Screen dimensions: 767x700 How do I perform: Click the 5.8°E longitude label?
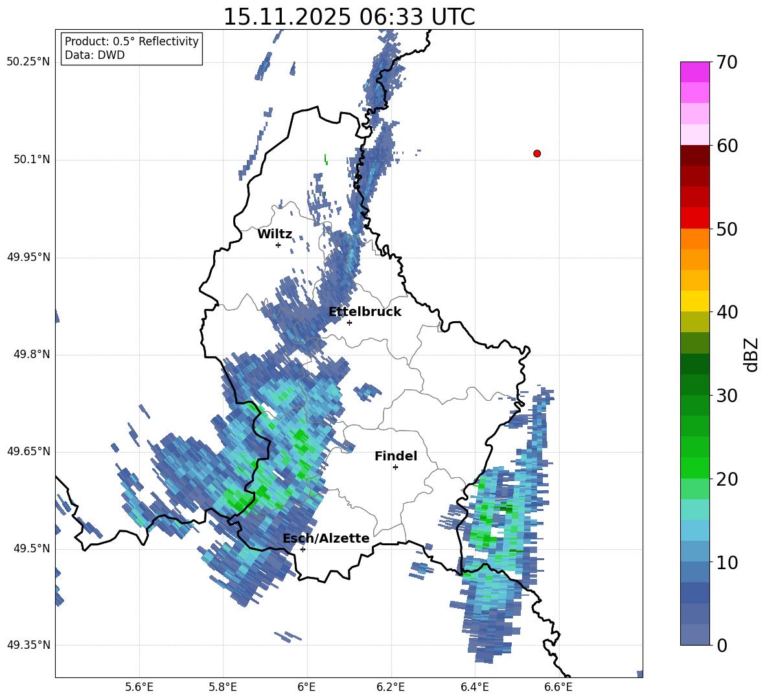pos(223,687)
